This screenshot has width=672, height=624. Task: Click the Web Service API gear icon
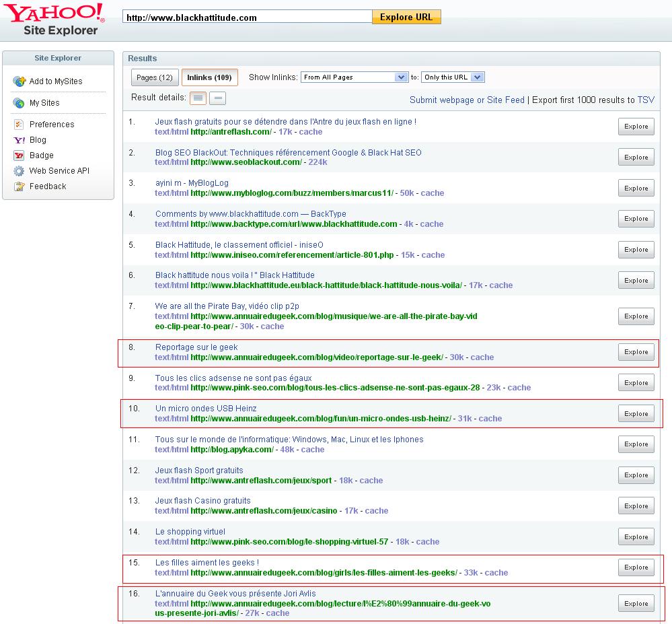[x=19, y=171]
